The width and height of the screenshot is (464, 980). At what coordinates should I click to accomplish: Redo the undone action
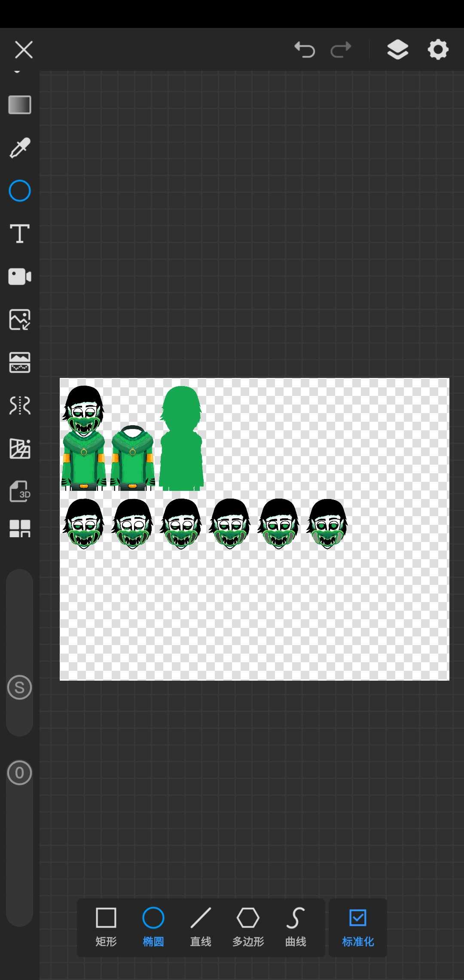click(341, 49)
